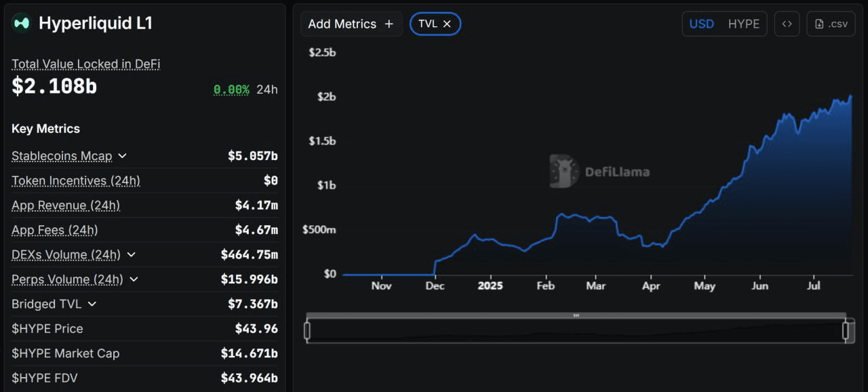Click the $4.17m app revenue value
Image resolution: width=868 pixels, height=392 pixels.
click(x=256, y=205)
